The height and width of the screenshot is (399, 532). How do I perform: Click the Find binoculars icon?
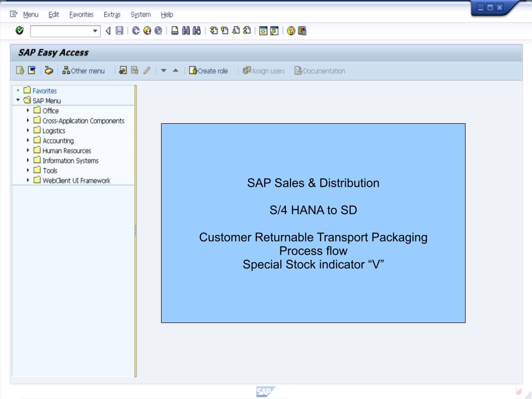(186, 31)
